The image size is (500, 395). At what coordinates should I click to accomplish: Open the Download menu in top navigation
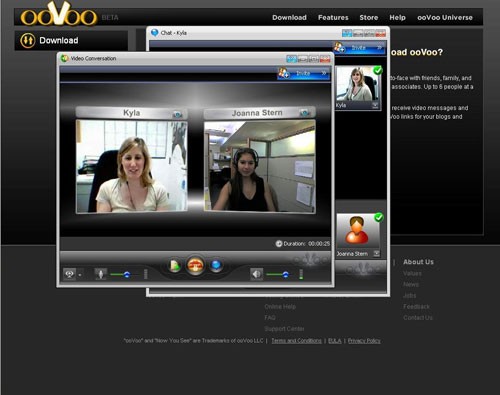289,18
